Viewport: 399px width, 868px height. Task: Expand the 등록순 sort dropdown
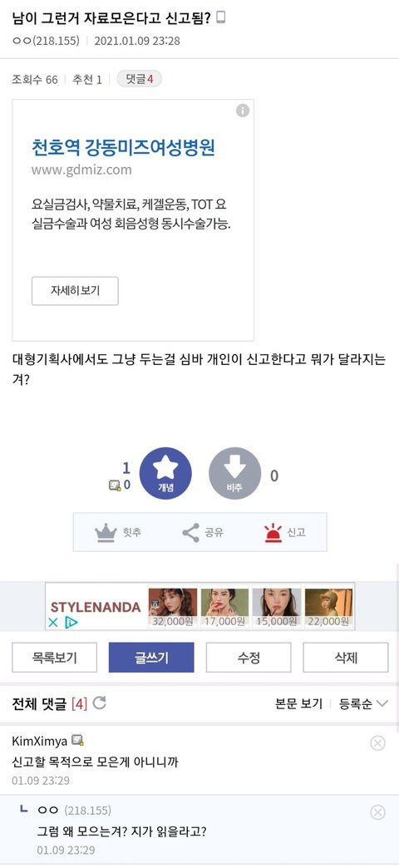pyautogui.click(x=363, y=703)
